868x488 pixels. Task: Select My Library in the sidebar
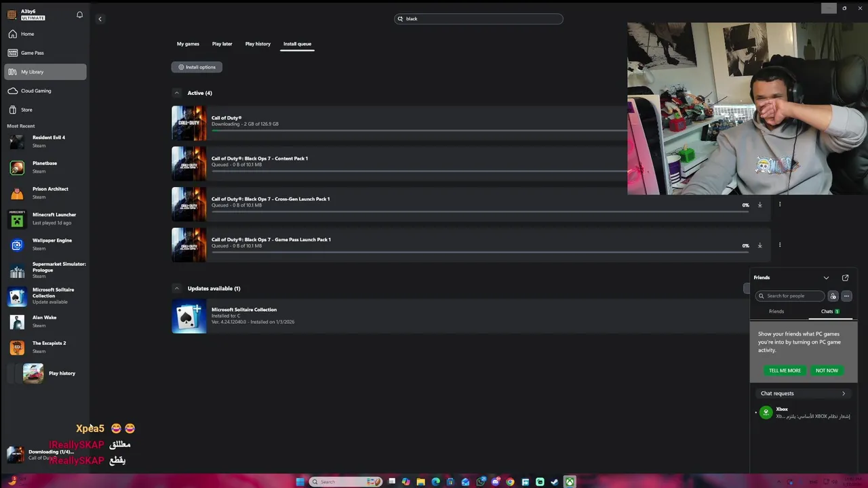45,72
